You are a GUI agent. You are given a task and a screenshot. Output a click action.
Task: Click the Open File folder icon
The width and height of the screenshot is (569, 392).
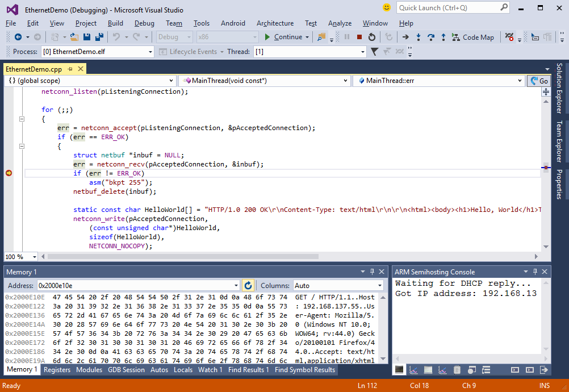[x=74, y=37]
